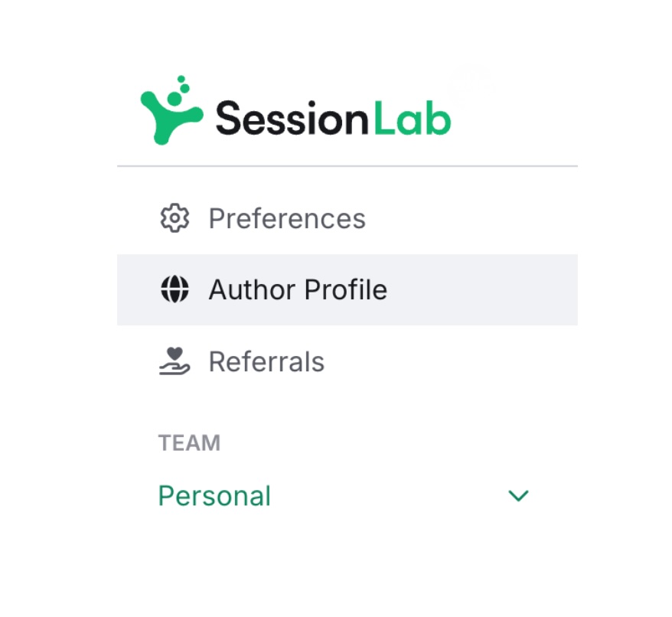Select the Author Profile menu item
Screen dimensions: 672x617
[x=297, y=290]
